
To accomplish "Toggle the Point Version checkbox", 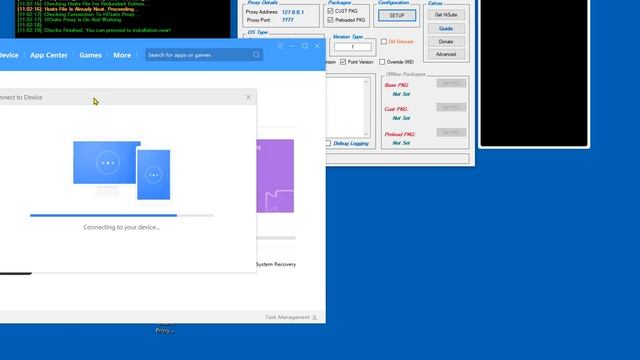I will tap(343, 62).
